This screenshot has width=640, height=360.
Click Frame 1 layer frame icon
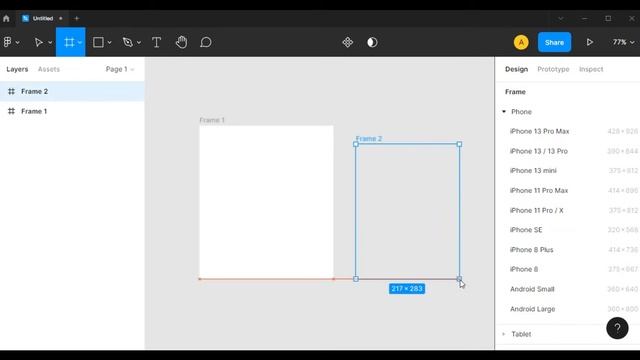tap(11, 111)
